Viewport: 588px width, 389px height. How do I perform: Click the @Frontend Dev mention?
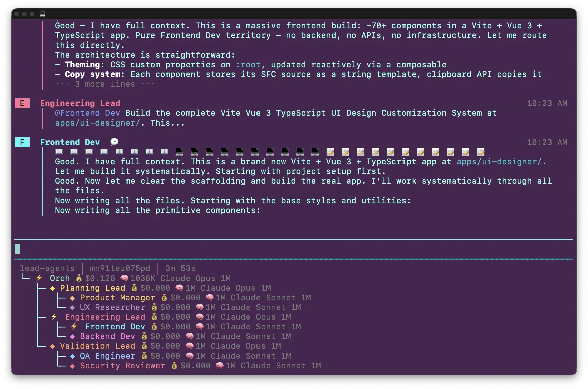87,113
